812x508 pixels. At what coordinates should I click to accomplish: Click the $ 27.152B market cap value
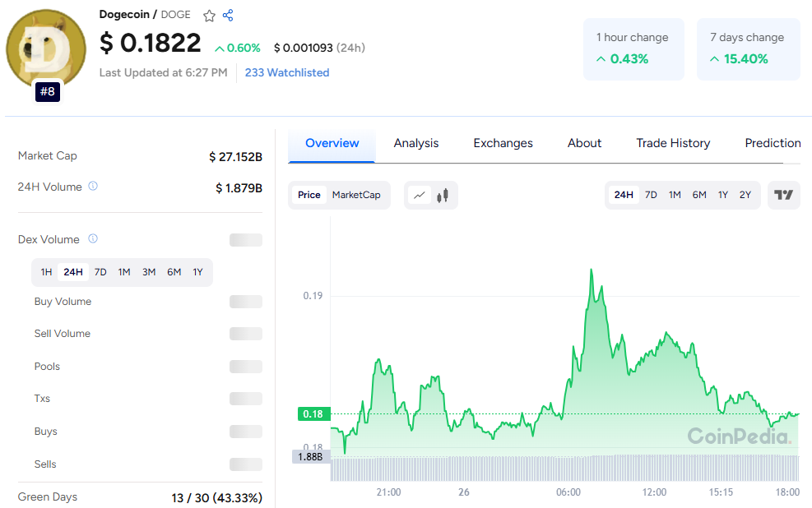(x=235, y=157)
